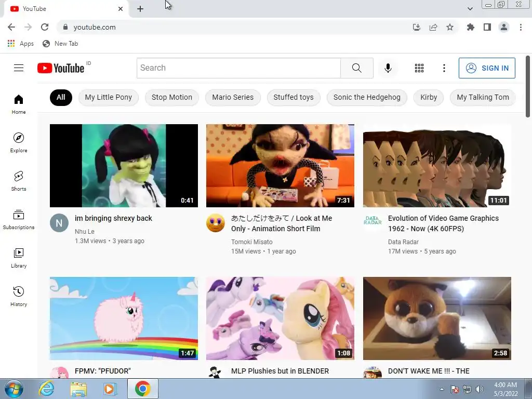Play the 2:58 plush fox thumbnail

point(437,318)
